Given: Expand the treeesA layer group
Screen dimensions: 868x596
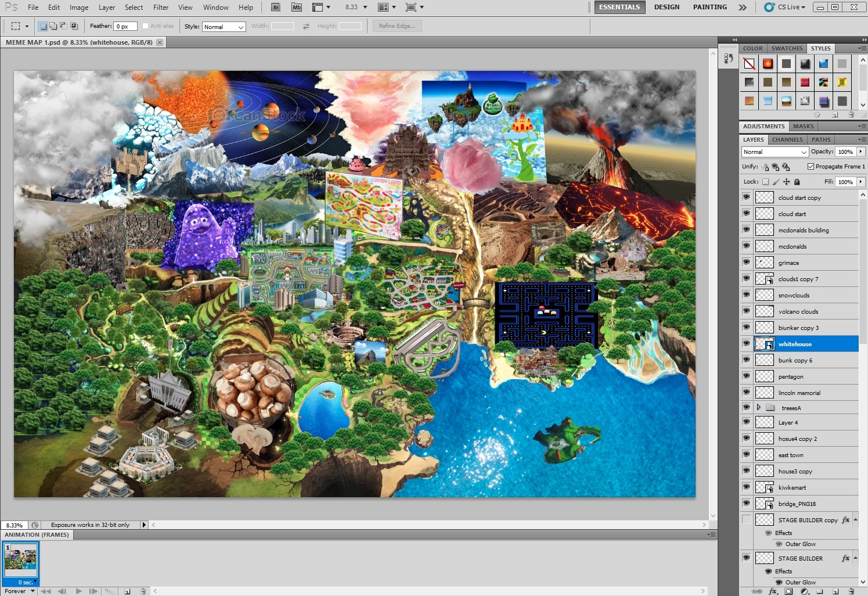Looking at the screenshot, I should [x=758, y=407].
